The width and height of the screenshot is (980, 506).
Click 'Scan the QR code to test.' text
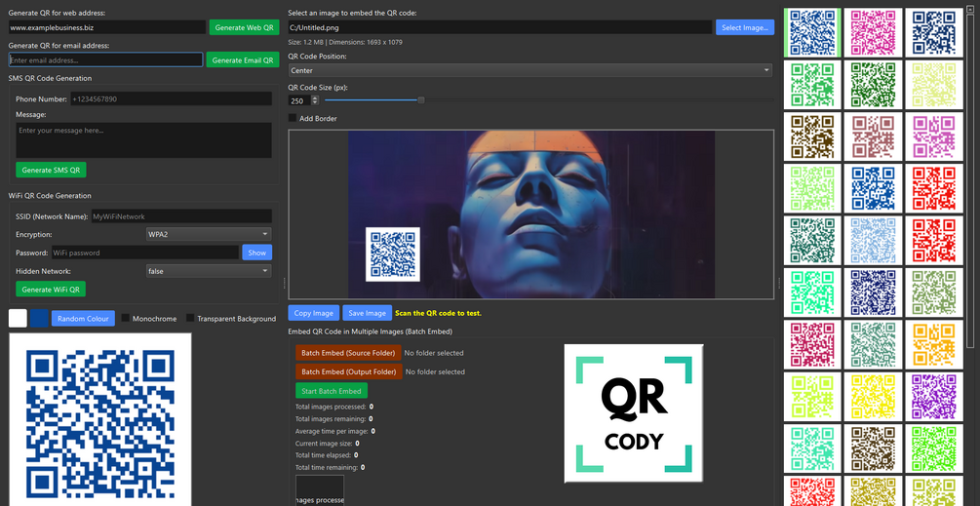(438, 313)
